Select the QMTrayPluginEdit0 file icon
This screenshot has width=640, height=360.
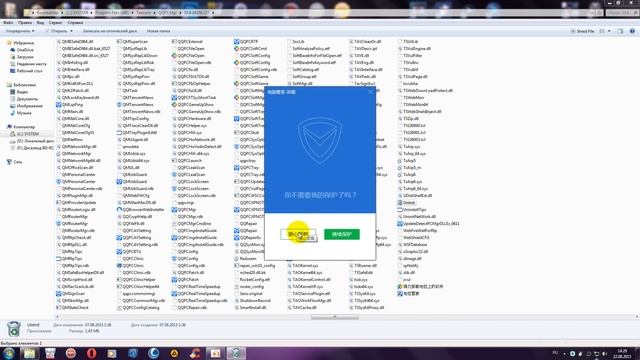(119, 133)
